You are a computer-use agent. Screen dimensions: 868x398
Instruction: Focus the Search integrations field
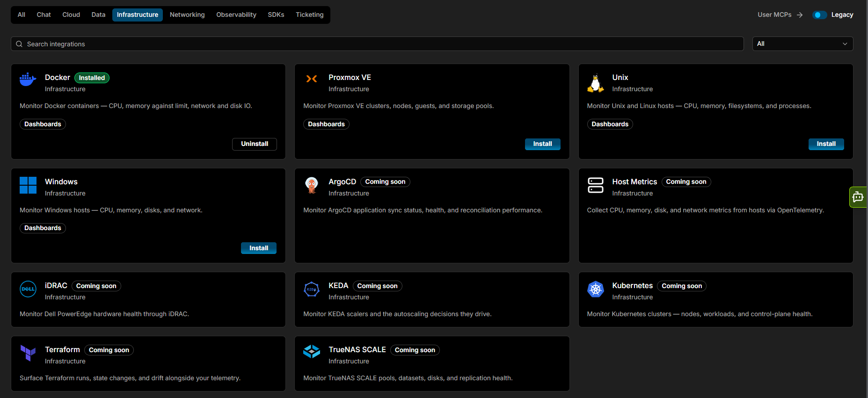(377, 44)
